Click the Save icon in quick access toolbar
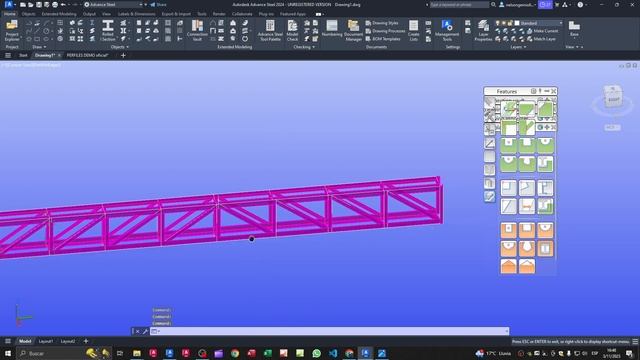The image size is (640, 360). click(39, 4)
